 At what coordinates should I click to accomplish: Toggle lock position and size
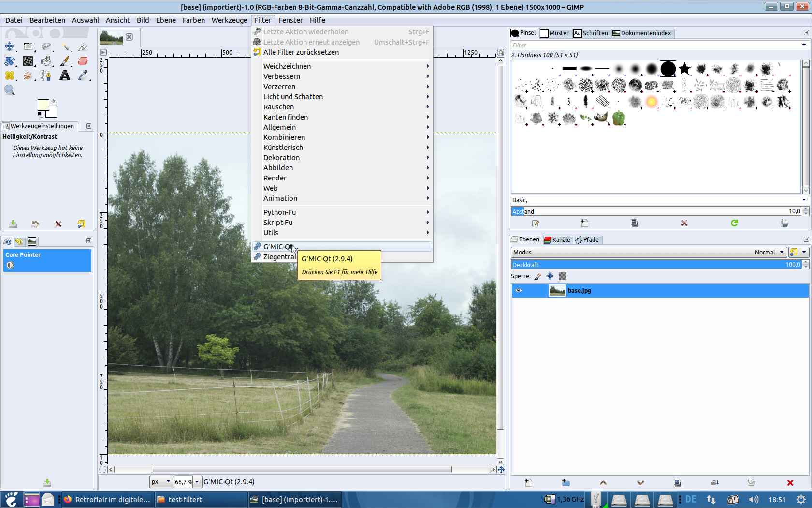tap(550, 276)
